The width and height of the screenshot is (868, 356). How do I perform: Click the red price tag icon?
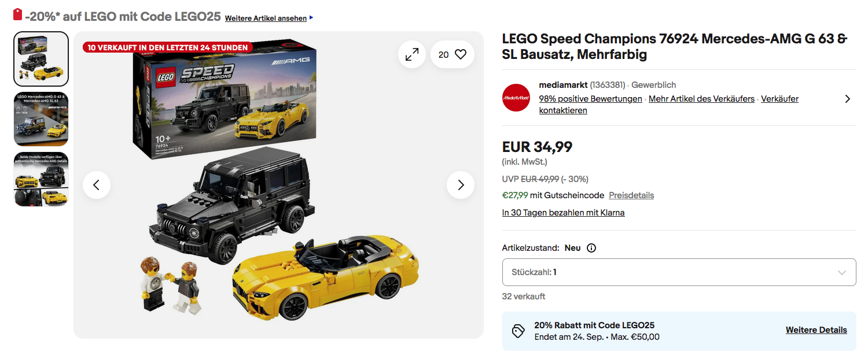pos(17,14)
